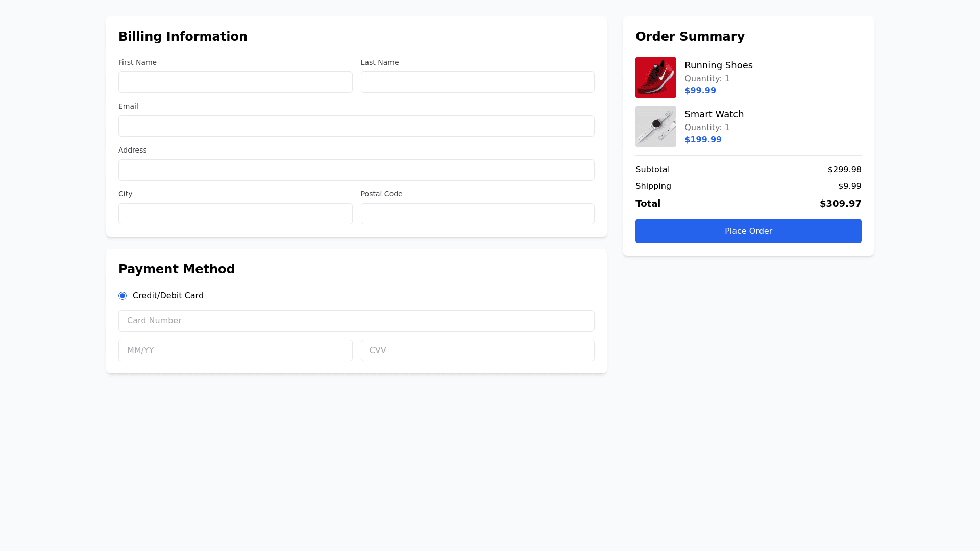Click the Total amount $309.97
This screenshot has height=551, width=980.
click(840, 204)
